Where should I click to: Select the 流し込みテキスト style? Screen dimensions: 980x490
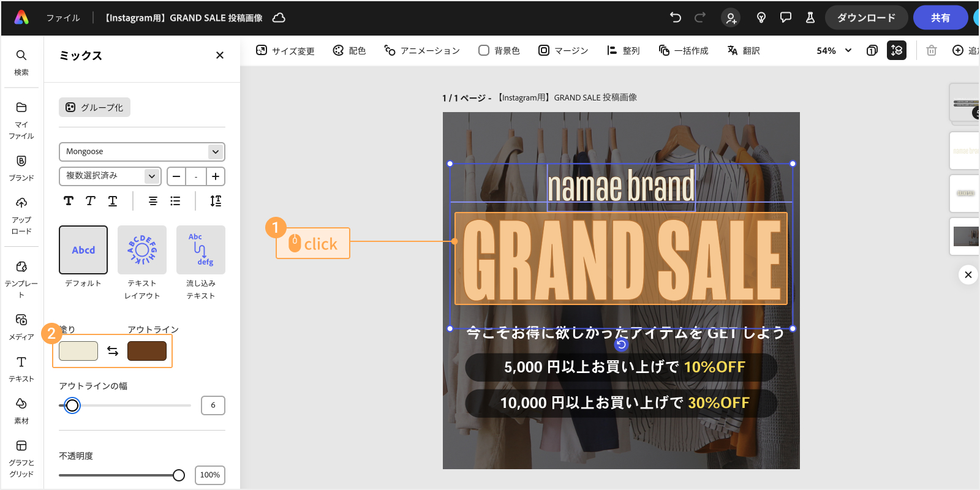click(201, 250)
